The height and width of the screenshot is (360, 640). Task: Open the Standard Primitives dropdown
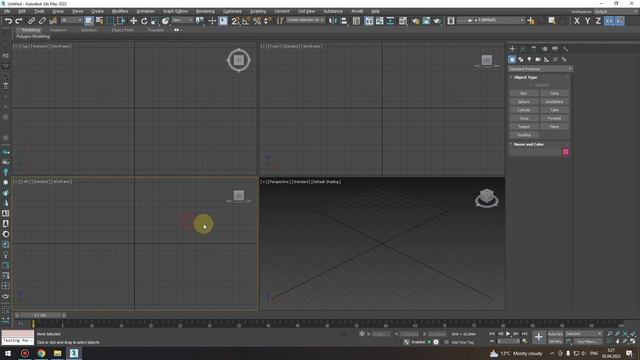(x=540, y=69)
